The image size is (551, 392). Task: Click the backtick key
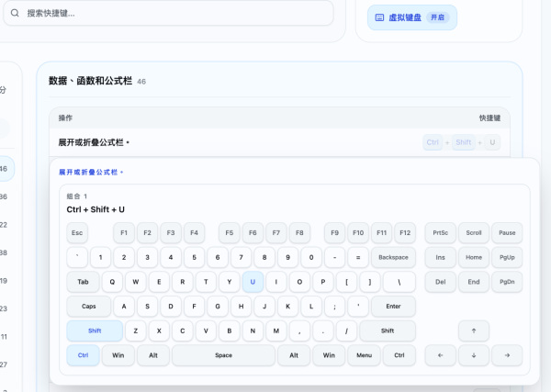pyautogui.click(x=77, y=257)
